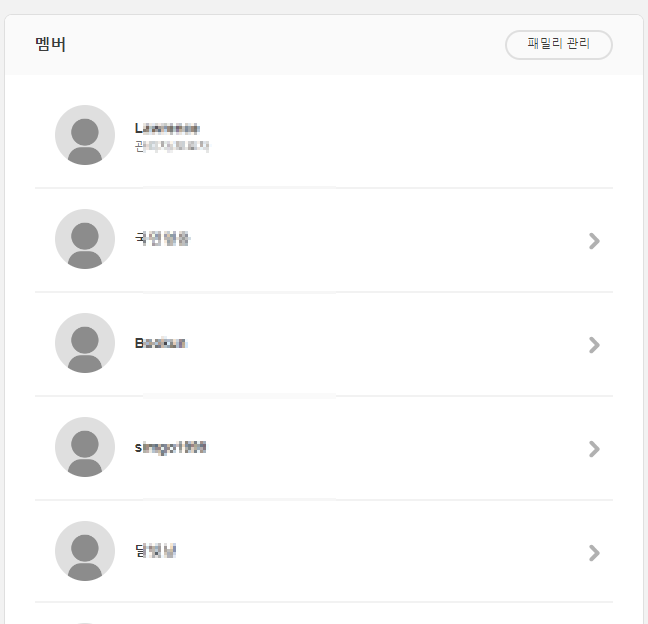
Task: Click the first member's profile avatar
Action: pos(85,135)
